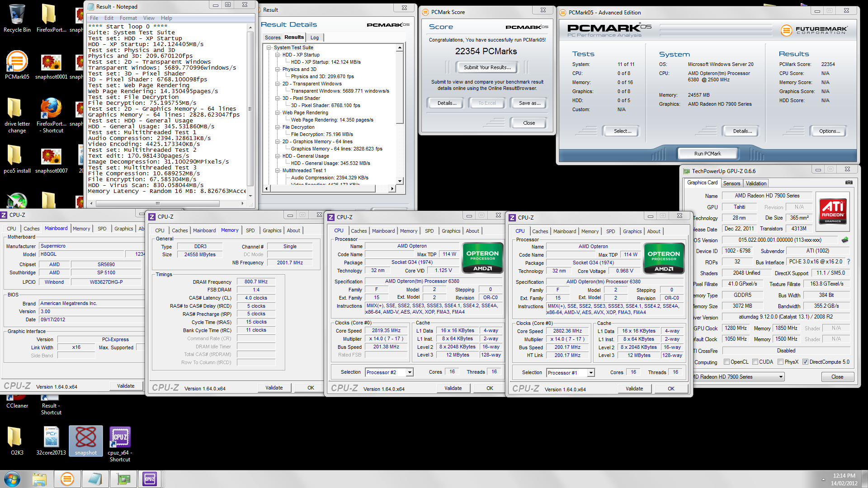
Task: Switch to Notepad via taskbar icon
Action: point(95,479)
